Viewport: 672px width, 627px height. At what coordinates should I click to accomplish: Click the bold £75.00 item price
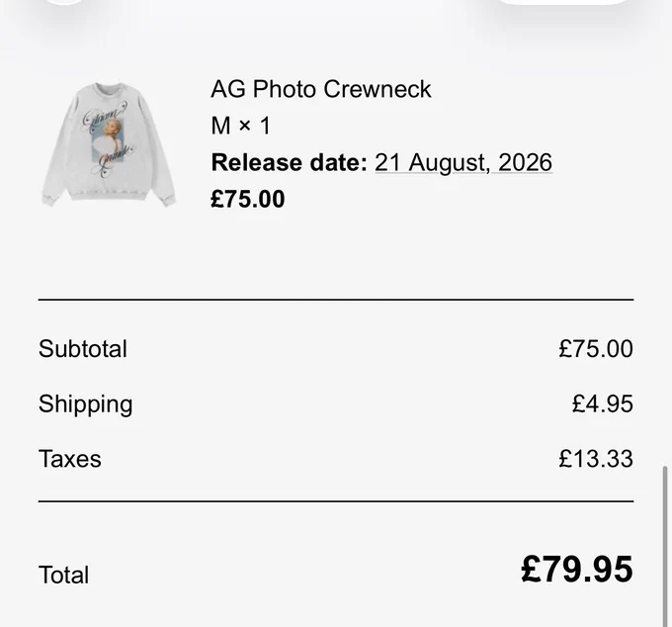click(x=248, y=199)
